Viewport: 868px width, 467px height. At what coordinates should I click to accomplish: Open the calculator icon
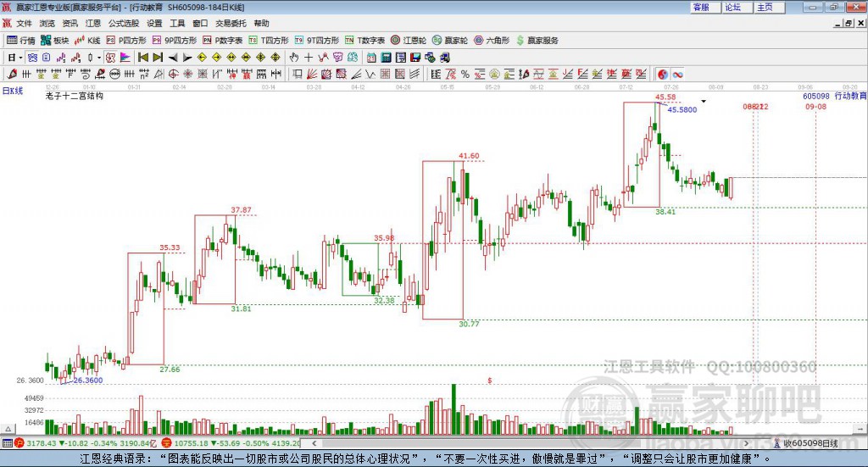tap(386, 58)
